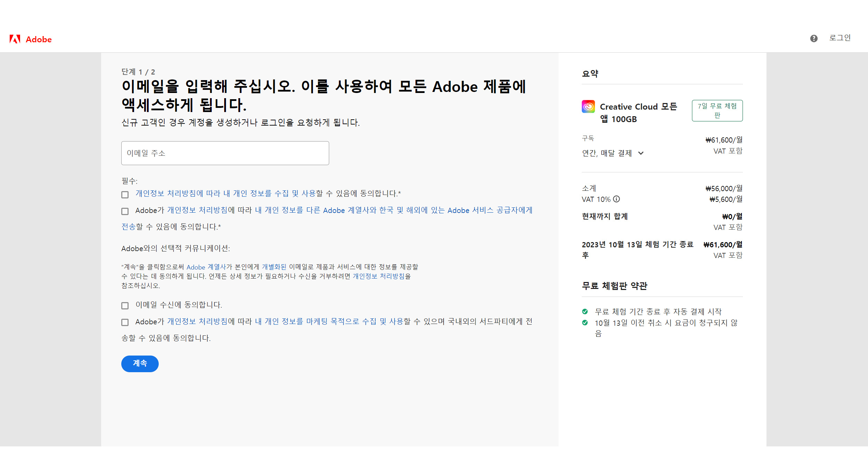Viewport: 868px width, 470px height.
Task: Open the help question mark icon
Action: [814, 39]
